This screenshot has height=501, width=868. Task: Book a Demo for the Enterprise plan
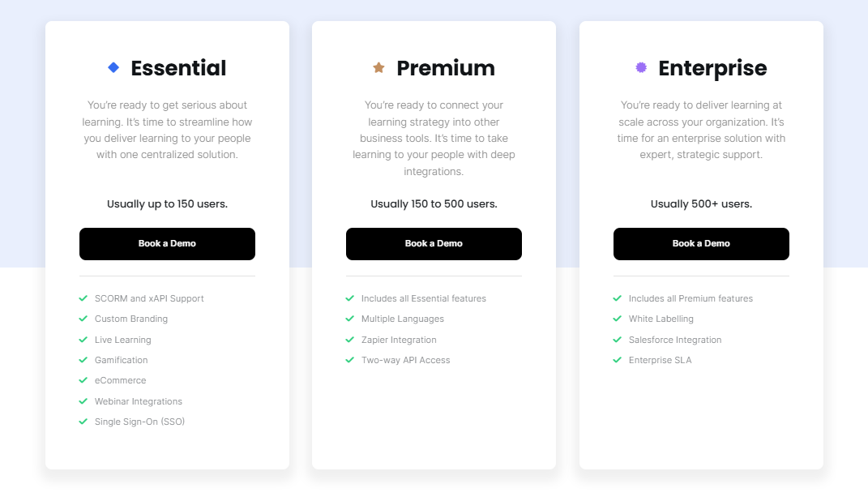point(701,243)
